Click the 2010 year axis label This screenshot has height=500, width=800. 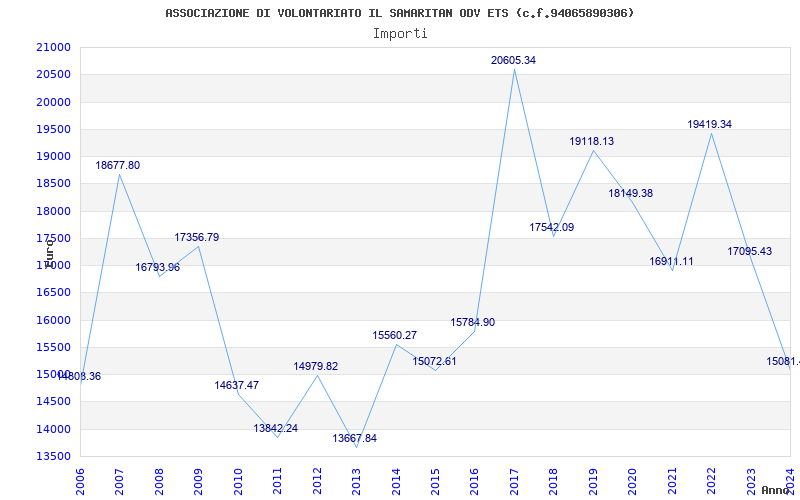(238, 481)
